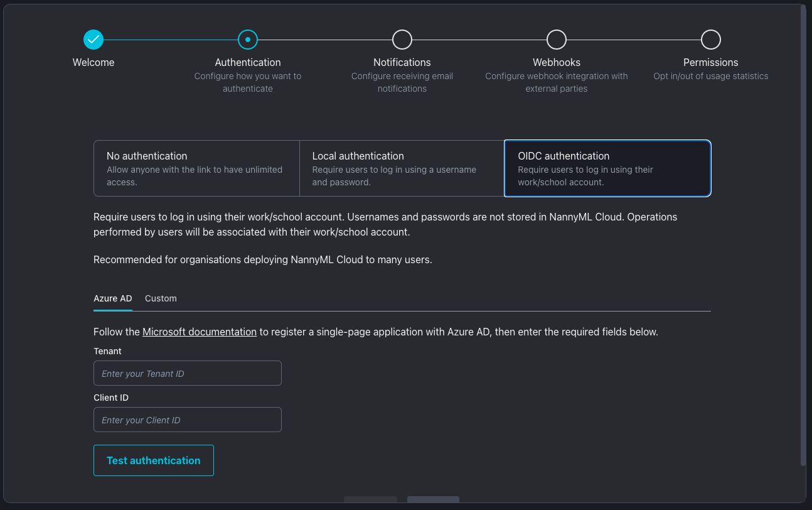
Task: Select the OIDC authentication option card
Action: point(607,168)
